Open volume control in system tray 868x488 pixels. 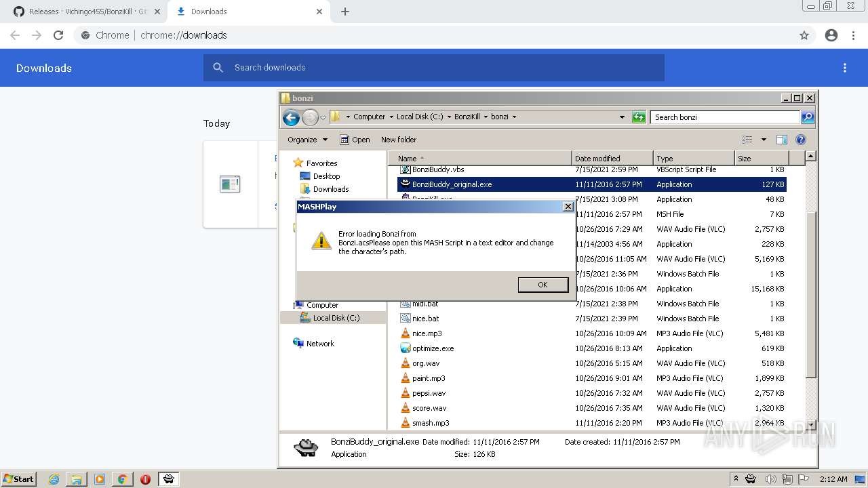771,479
